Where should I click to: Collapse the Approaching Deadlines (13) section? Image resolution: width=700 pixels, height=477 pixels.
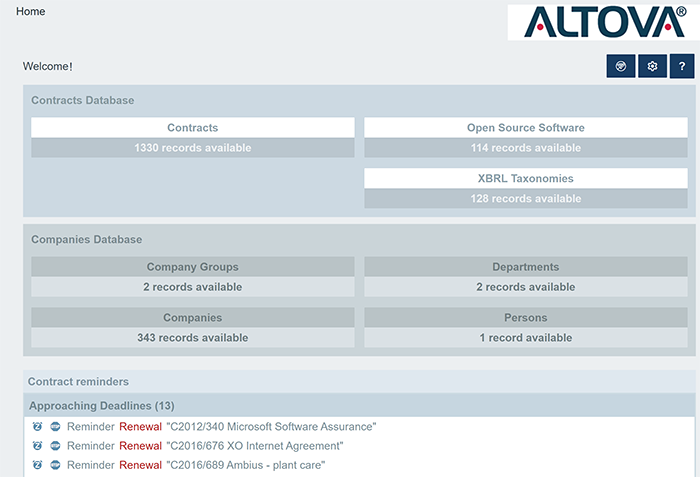click(101, 406)
